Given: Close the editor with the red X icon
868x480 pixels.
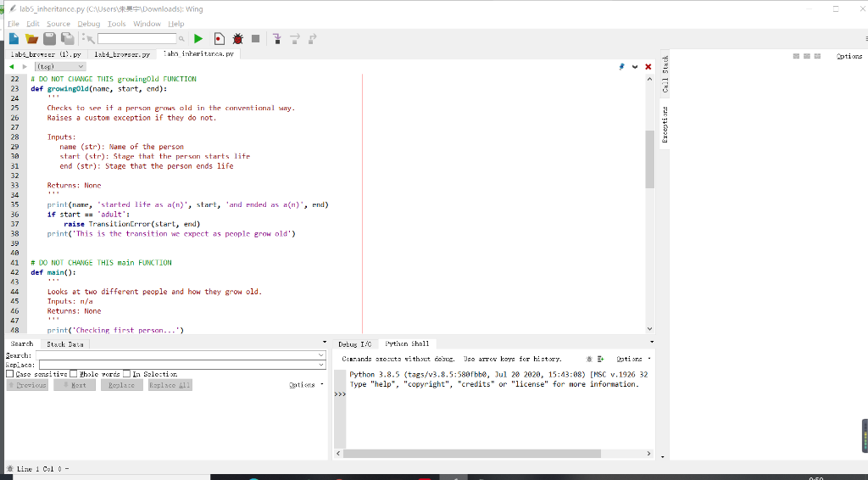Looking at the screenshot, I should pos(648,66).
